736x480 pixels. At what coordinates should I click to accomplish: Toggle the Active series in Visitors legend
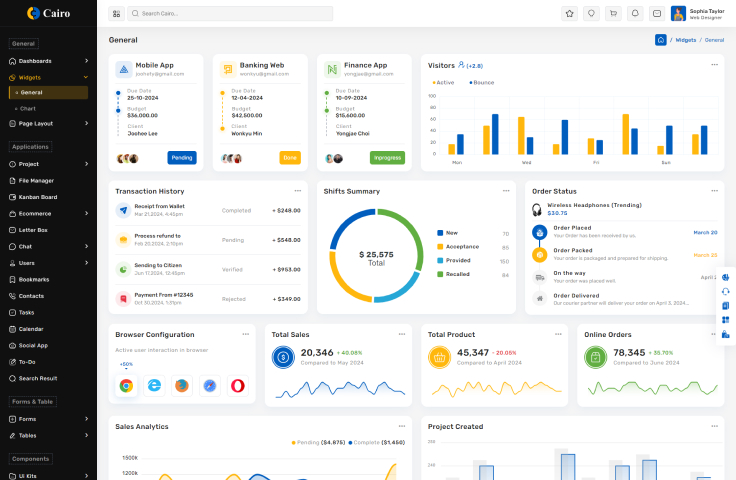tap(443, 82)
